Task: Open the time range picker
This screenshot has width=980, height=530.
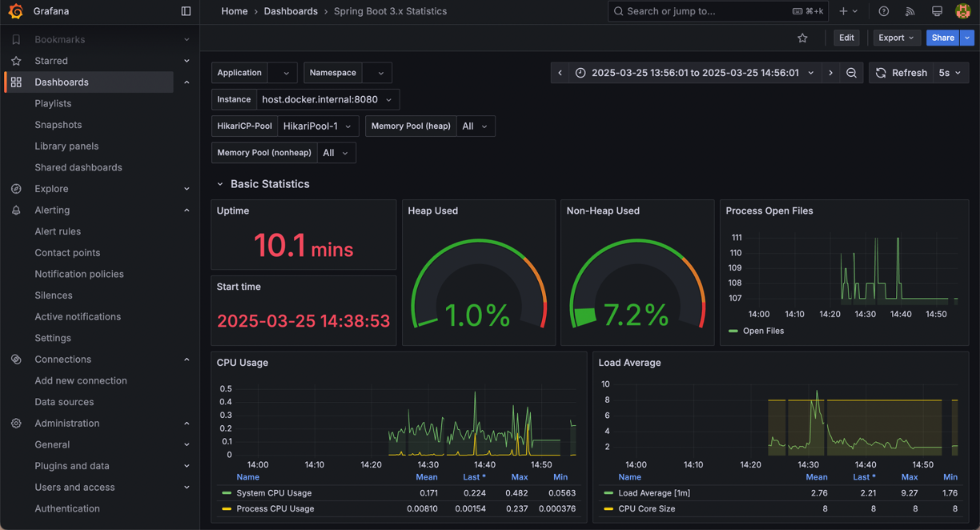Action: pyautogui.click(x=695, y=73)
